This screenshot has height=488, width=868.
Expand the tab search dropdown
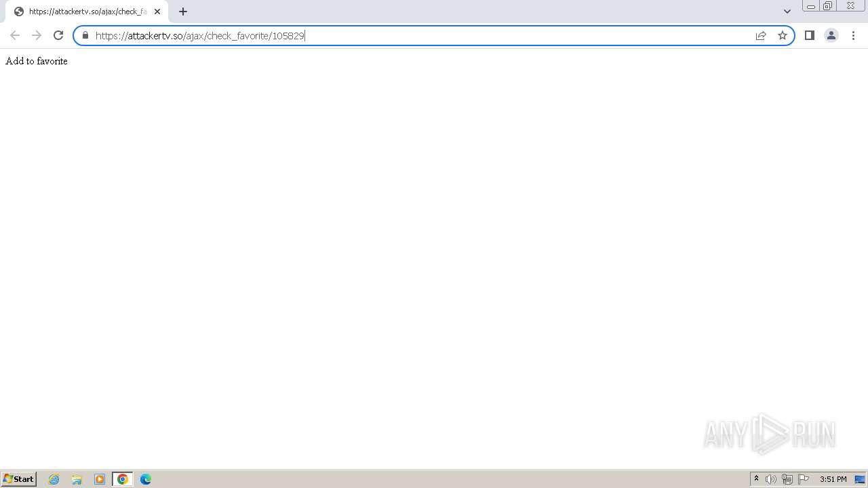(x=787, y=12)
